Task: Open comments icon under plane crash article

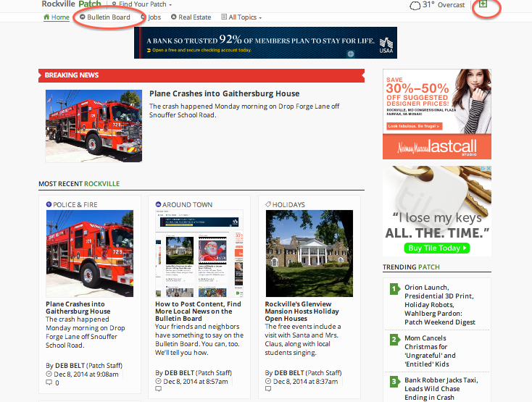Action: 49,382
